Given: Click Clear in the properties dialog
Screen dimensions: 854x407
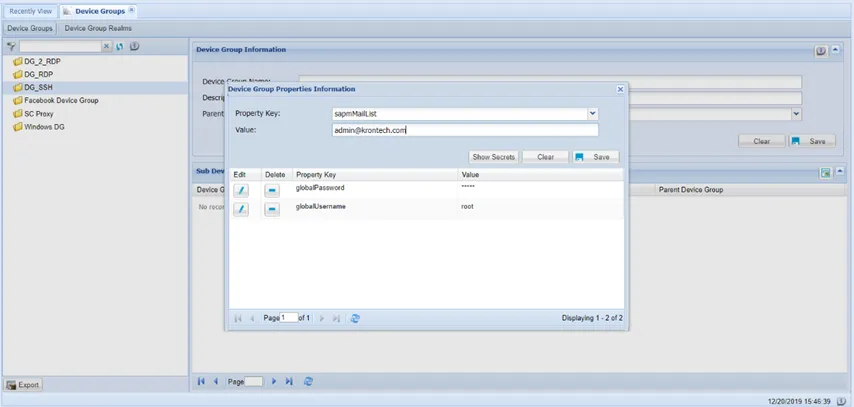Looking at the screenshot, I should 545,157.
